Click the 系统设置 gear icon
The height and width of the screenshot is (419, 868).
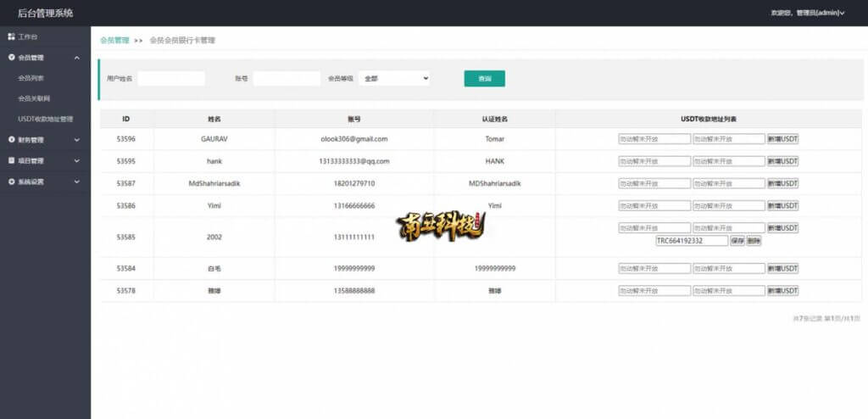(x=11, y=182)
